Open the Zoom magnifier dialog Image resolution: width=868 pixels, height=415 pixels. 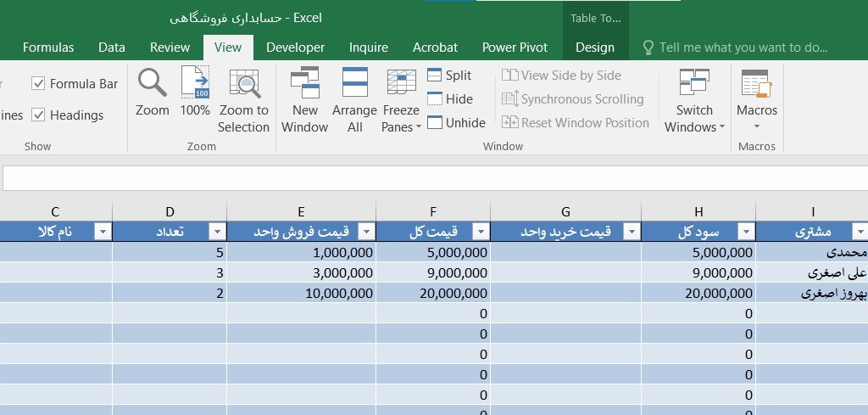click(153, 92)
